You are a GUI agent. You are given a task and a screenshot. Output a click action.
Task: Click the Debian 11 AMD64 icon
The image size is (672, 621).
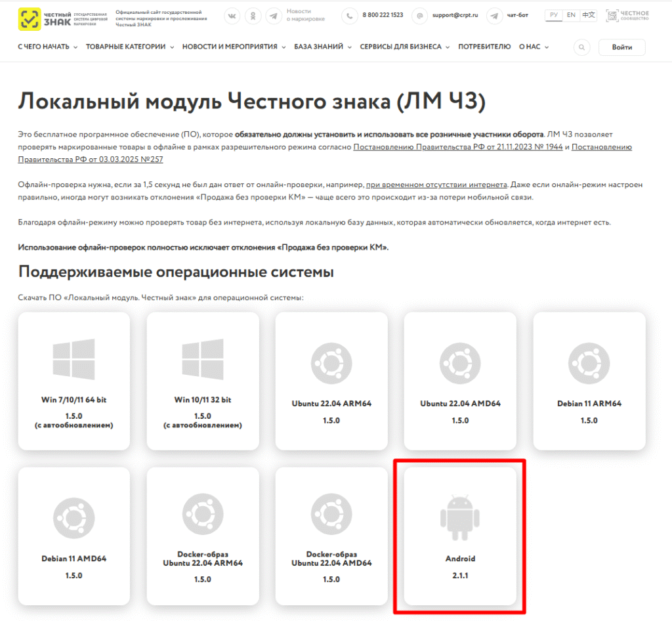(73, 518)
